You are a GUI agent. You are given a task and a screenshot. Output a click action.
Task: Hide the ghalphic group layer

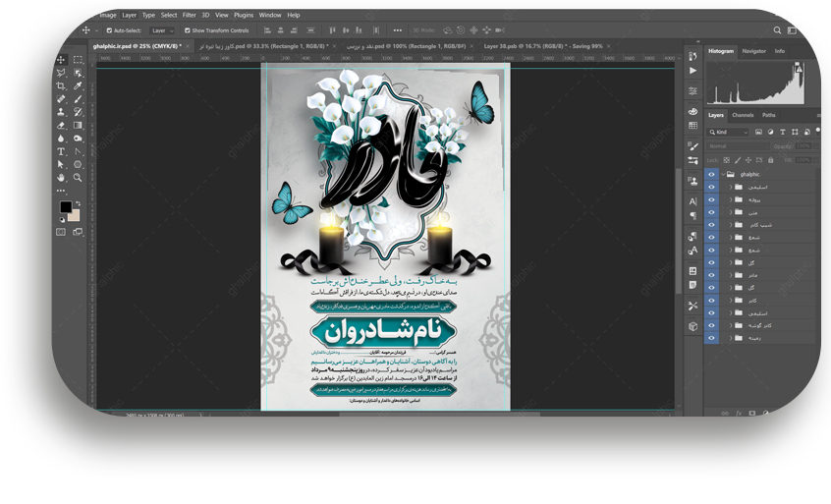pyautogui.click(x=711, y=174)
